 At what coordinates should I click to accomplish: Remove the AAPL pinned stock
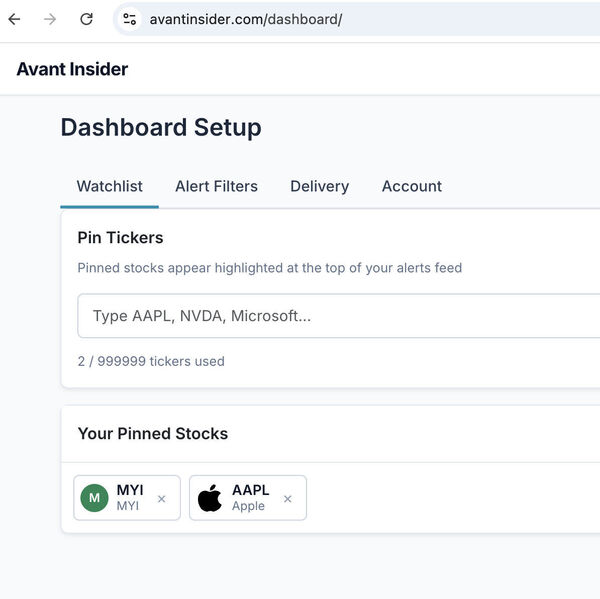288,499
